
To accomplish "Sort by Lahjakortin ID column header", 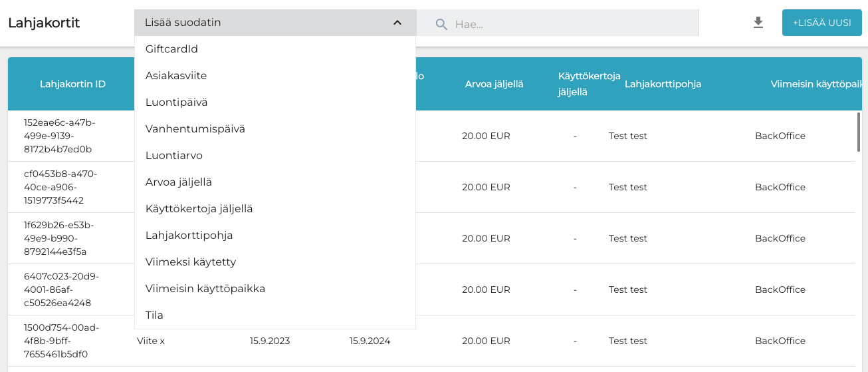I will [x=72, y=84].
